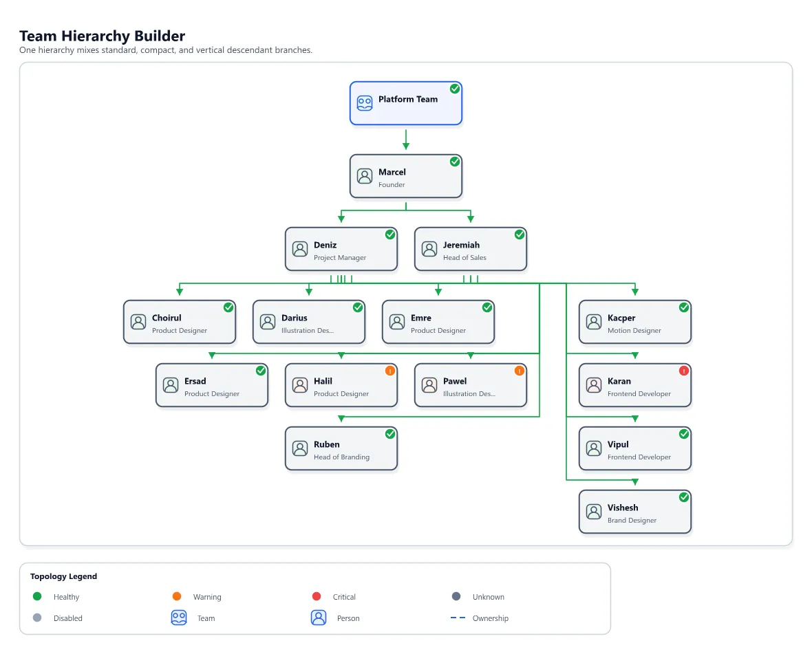Click the warning badge on Halil's card

tap(390, 371)
